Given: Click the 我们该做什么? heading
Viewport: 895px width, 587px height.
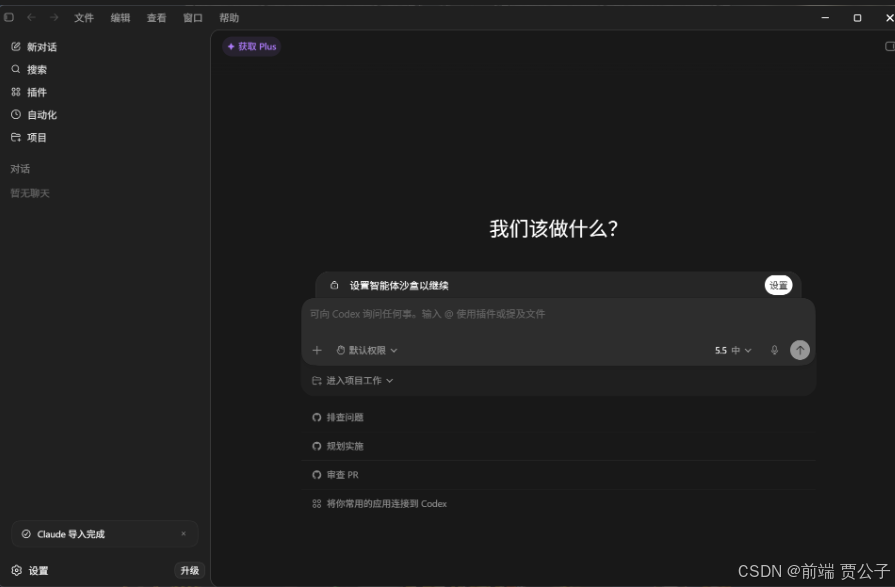Looking at the screenshot, I should point(554,229).
